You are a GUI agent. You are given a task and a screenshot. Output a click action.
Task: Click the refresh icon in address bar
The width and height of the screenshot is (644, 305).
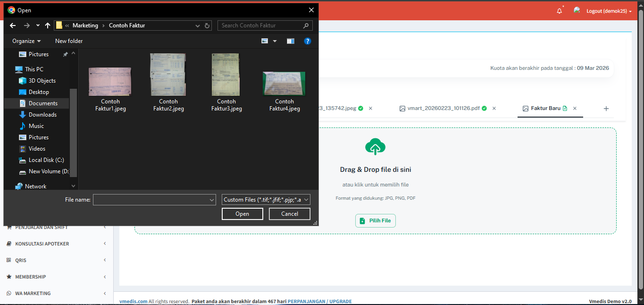click(x=207, y=25)
